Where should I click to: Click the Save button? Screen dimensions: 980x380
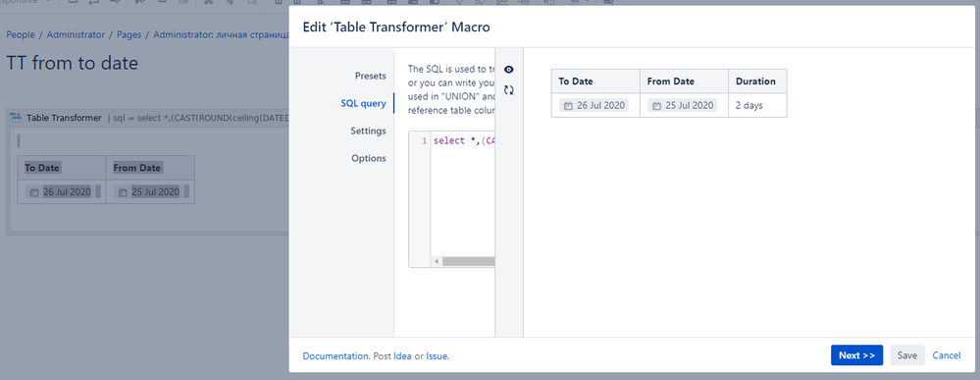click(x=906, y=354)
